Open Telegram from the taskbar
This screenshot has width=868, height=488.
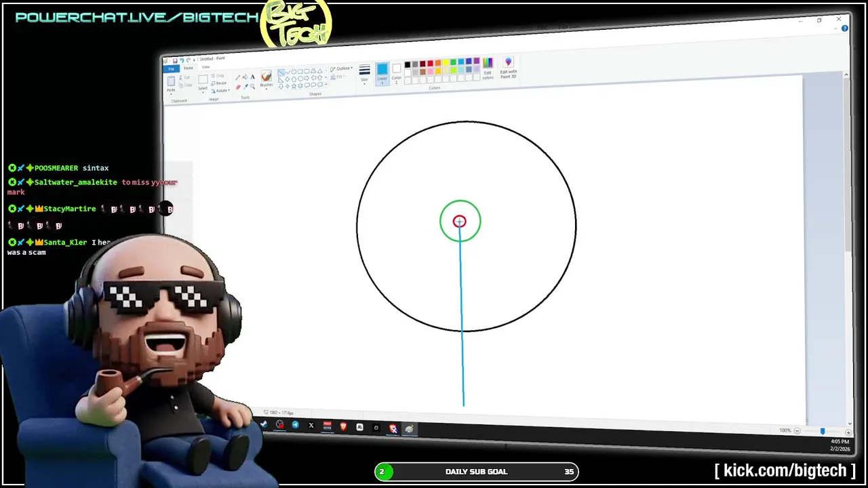pyautogui.click(x=295, y=425)
